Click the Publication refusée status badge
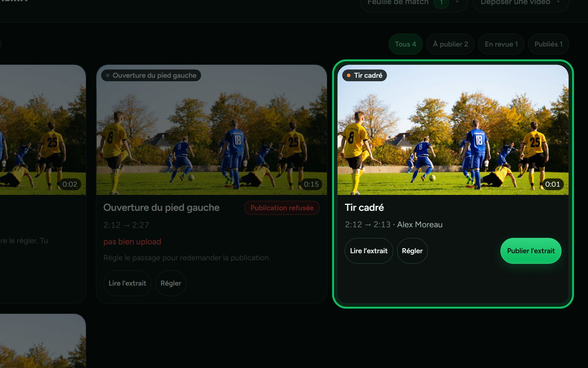This screenshot has height=368, width=588. point(282,208)
